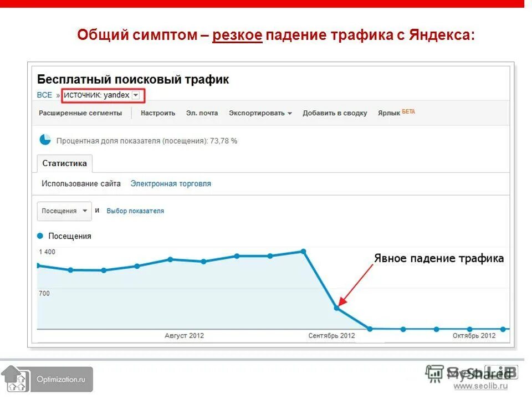Expand the Экспортировать dropdown
Image resolution: width=532 pixels, height=399 pixels.
pyautogui.click(x=260, y=113)
